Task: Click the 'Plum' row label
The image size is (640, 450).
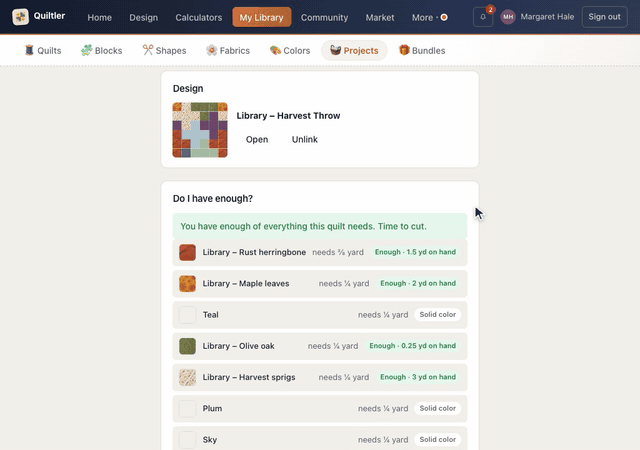Action: tap(212, 408)
